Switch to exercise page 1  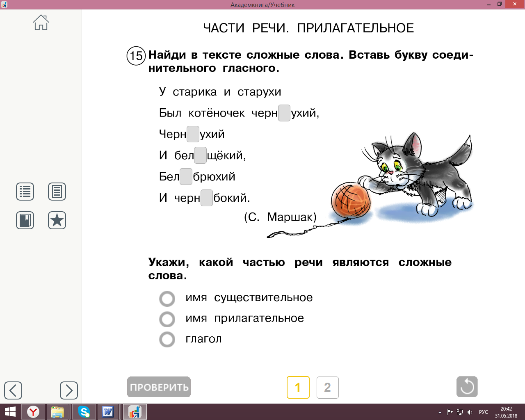click(x=298, y=387)
